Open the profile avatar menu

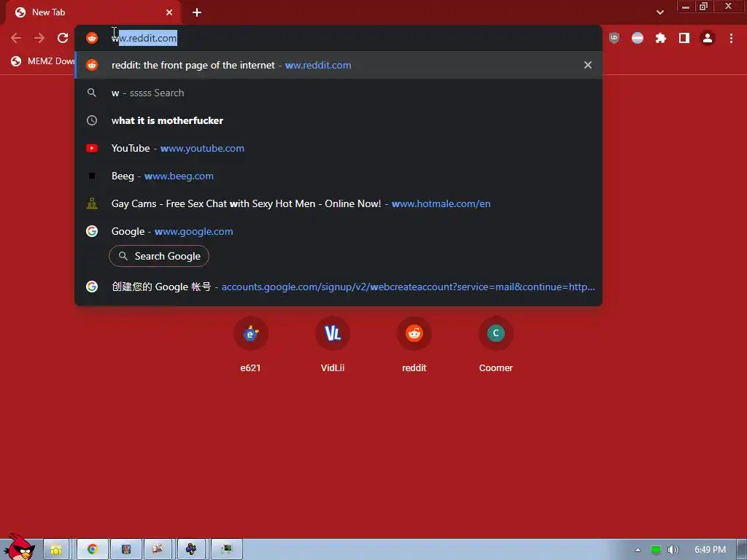click(x=708, y=38)
